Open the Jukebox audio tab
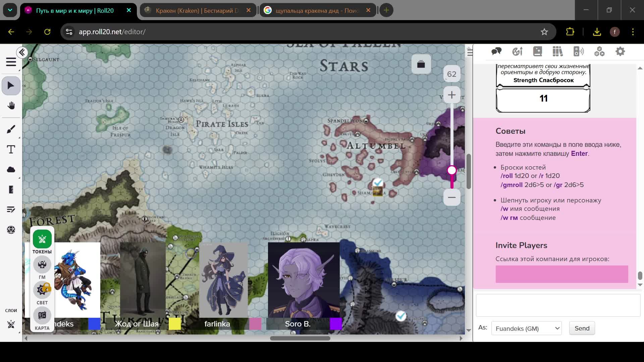The width and height of the screenshot is (644, 362). pos(578,52)
